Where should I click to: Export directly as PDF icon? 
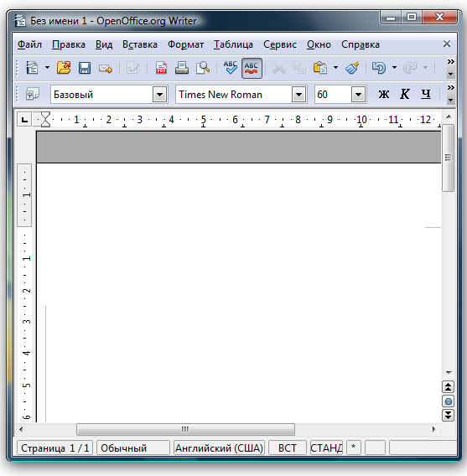coord(161,68)
